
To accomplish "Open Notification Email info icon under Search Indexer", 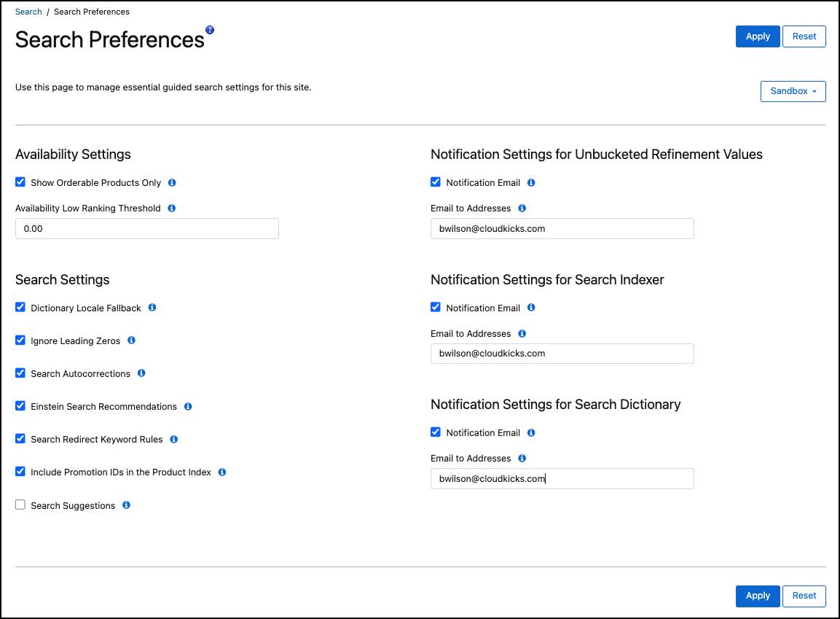I will click(x=531, y=308).
